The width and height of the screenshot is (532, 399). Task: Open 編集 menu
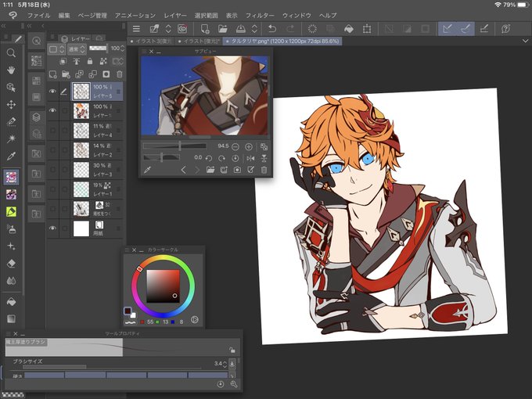[x=64, y=16]
